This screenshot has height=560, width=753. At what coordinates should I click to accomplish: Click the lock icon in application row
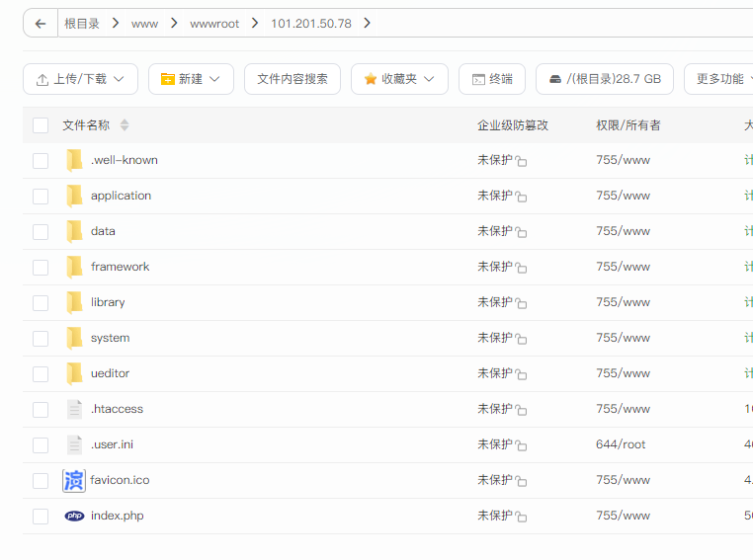(521, 197)
